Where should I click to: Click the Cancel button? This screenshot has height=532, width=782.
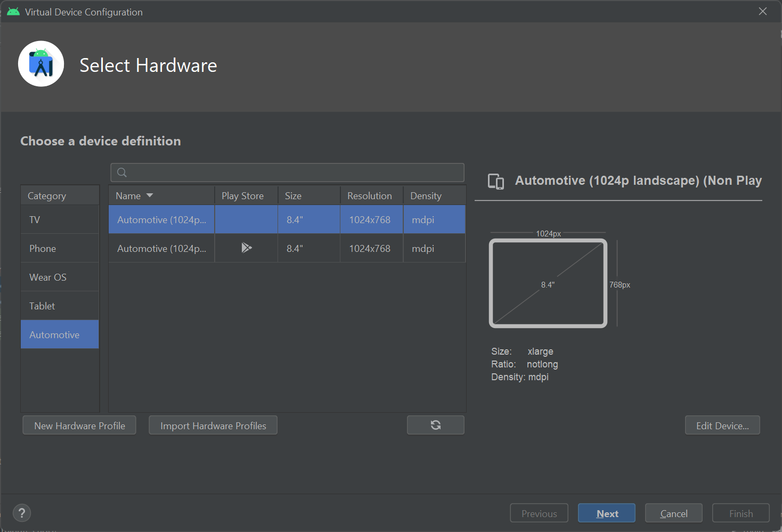point(674,513)
